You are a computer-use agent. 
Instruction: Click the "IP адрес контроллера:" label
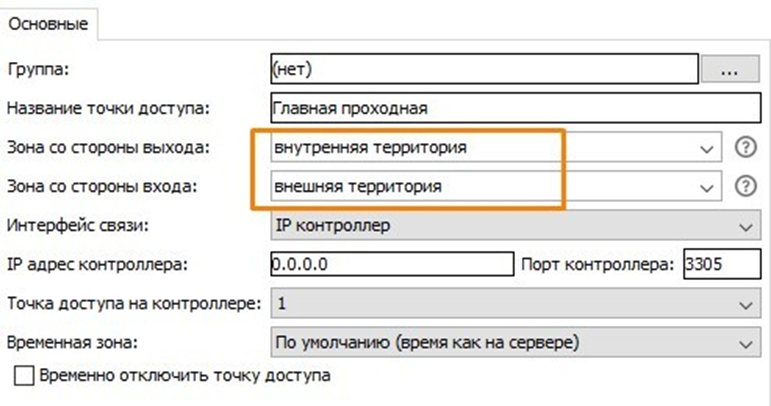[96, 265]
